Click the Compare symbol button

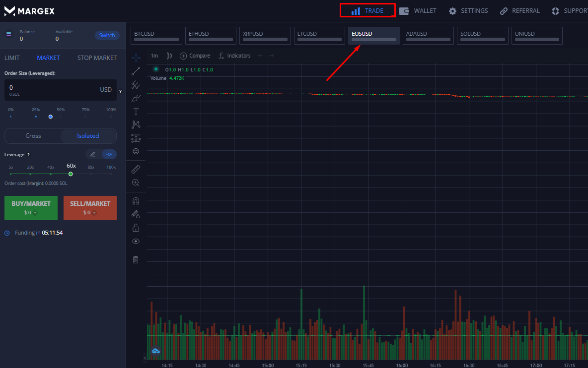click(x=195, y=56)
